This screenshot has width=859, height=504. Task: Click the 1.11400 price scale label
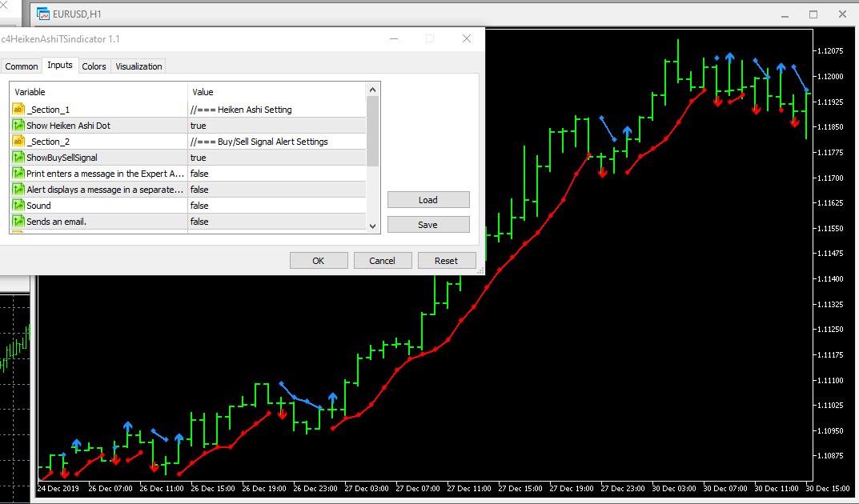coord(830,279)
